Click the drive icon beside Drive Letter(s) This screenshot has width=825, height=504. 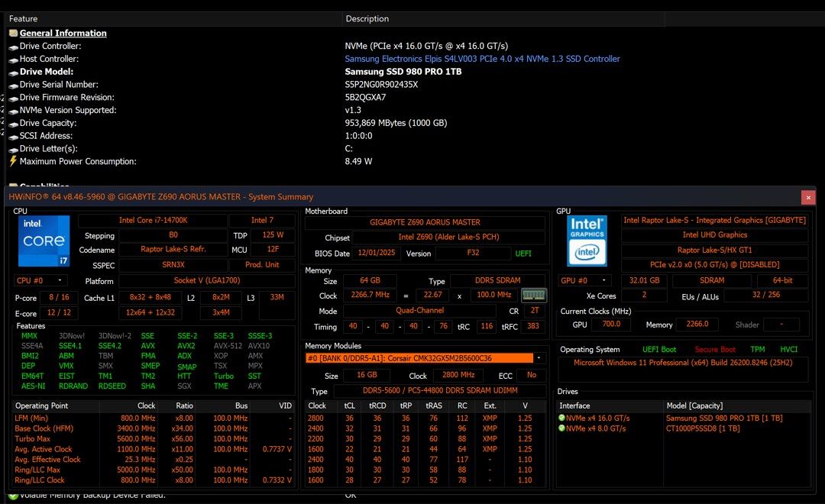[x=14, y=150]
